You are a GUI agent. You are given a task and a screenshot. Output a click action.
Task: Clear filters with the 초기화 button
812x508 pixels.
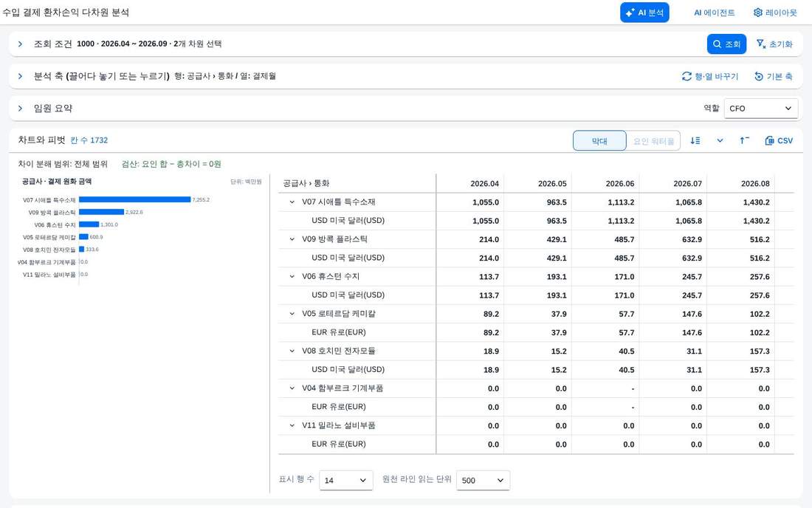click(x=774, y=44)
